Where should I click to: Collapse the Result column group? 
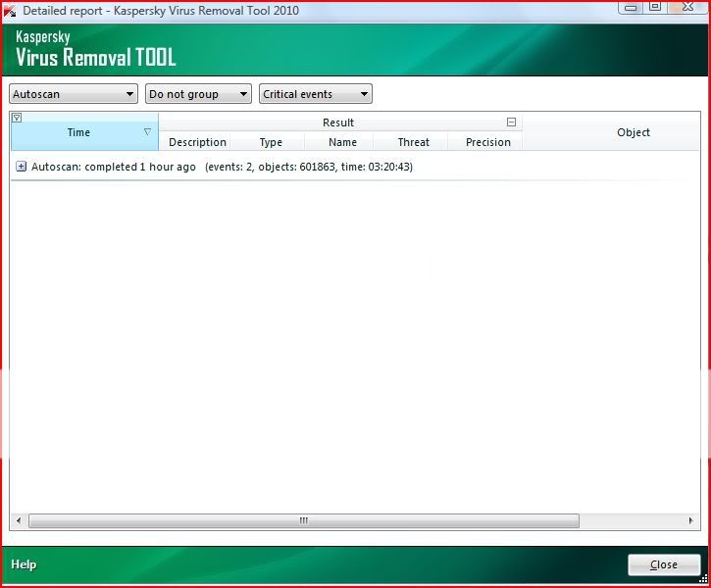pos(511,122)
